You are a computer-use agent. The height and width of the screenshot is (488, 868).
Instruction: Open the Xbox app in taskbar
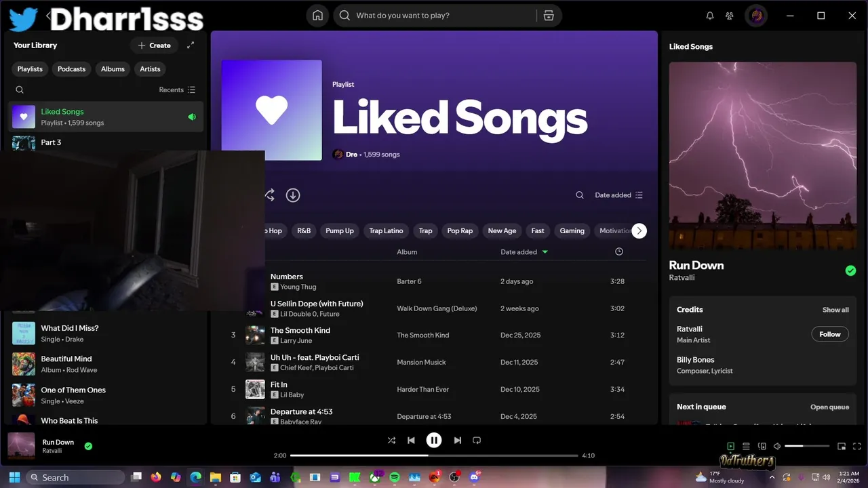coord(374,477)
